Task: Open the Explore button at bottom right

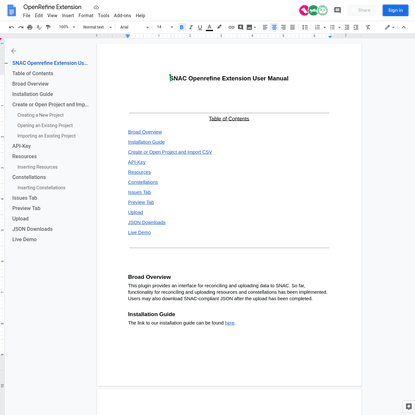Action: click(408, 406)
